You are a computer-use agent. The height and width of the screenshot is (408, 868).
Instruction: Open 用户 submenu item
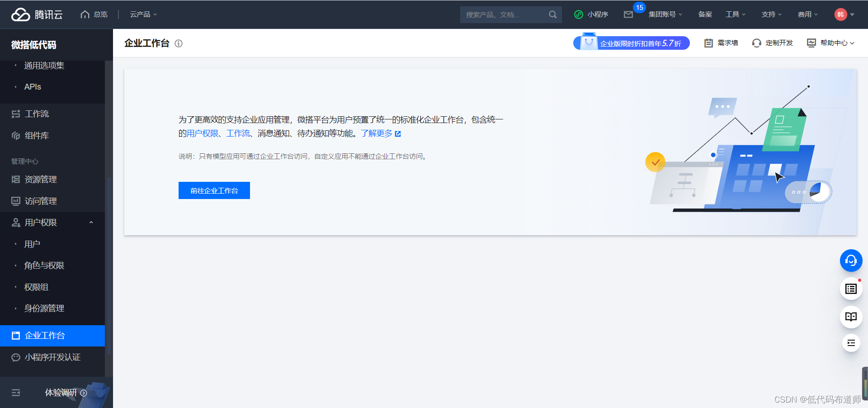pos(32,244)
